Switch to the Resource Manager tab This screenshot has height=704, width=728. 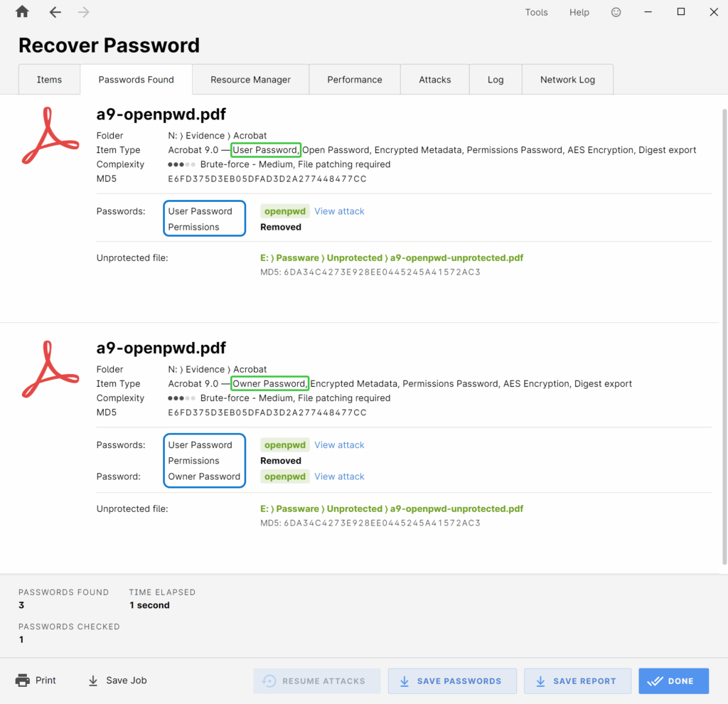[x=250, y=80]
